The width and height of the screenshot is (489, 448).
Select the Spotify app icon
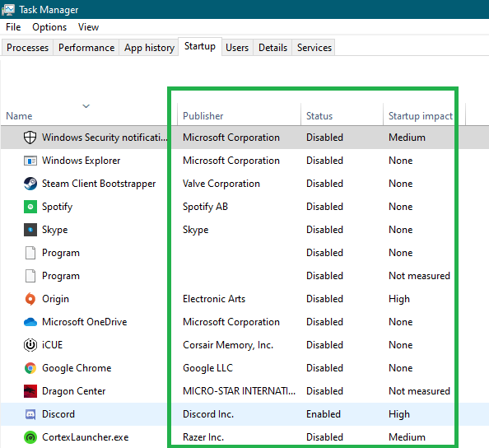30,207
